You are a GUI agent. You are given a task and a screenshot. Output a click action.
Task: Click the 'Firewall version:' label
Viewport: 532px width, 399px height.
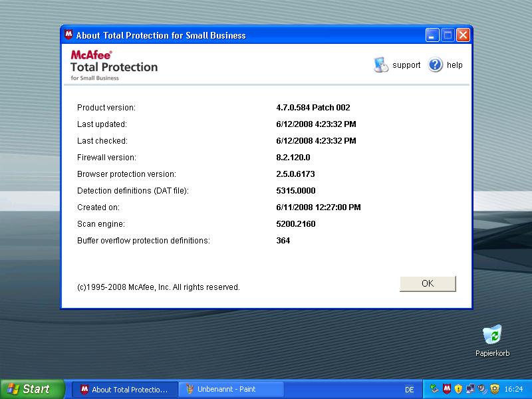[x=106, y=158]
